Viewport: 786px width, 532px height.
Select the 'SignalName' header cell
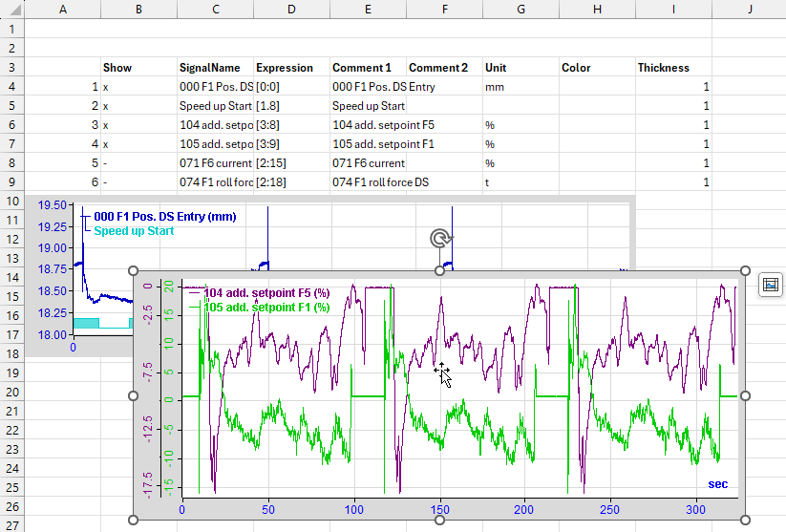click(x=216, y=68)
